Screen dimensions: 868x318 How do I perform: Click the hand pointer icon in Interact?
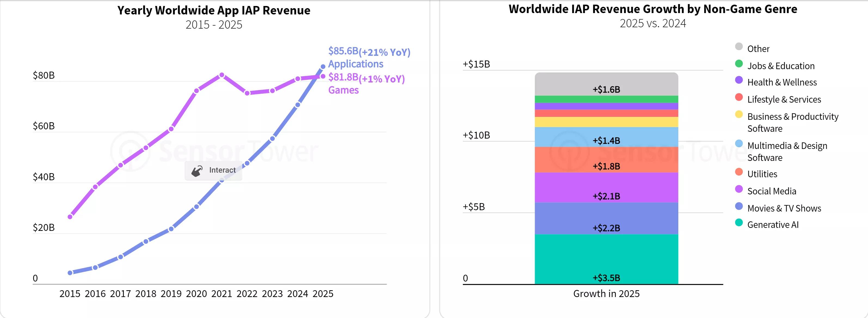[197, 171]
